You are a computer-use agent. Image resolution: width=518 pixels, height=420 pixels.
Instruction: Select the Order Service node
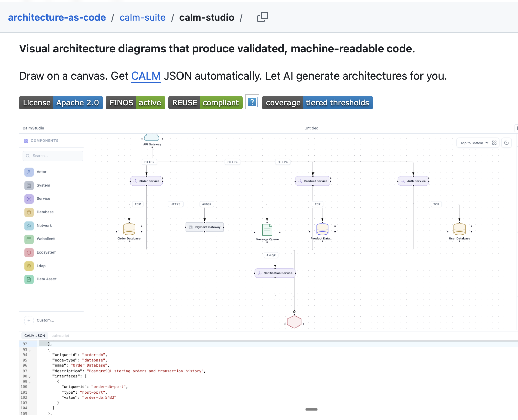[147, 181]
